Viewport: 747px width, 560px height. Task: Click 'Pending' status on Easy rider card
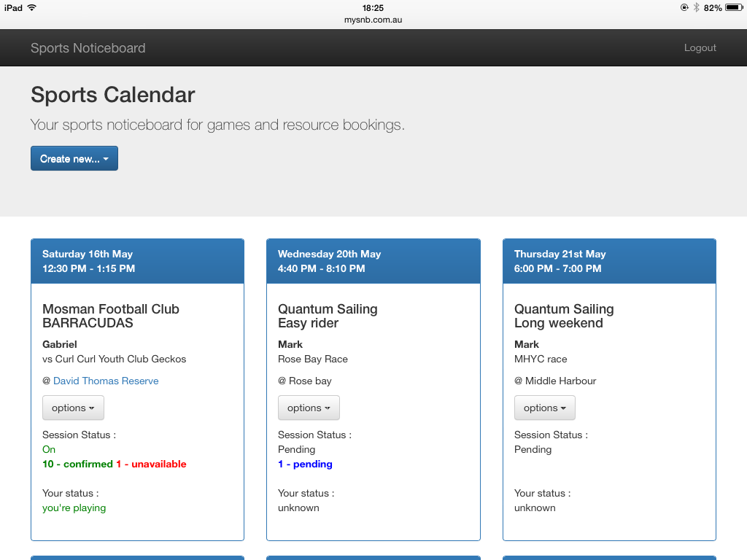297,449
